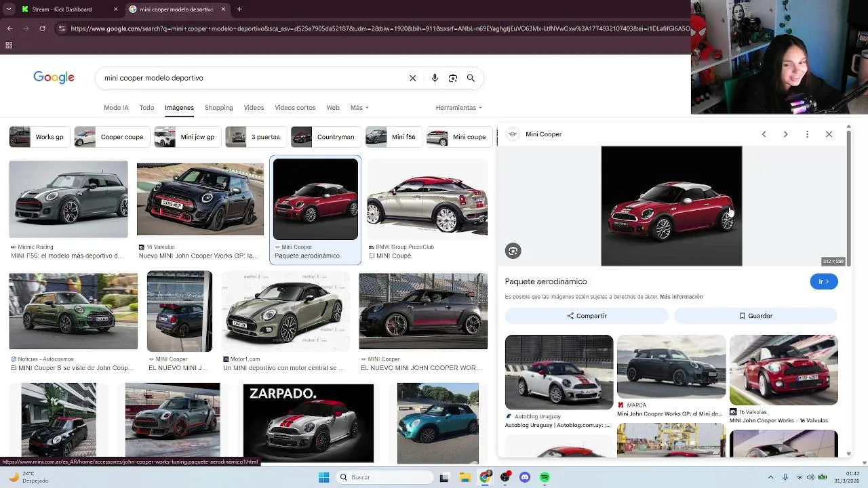Open the Motor1.com MINI deportivo thumbnail
Viewport: 868px width, 488px height.
point(286,311)
